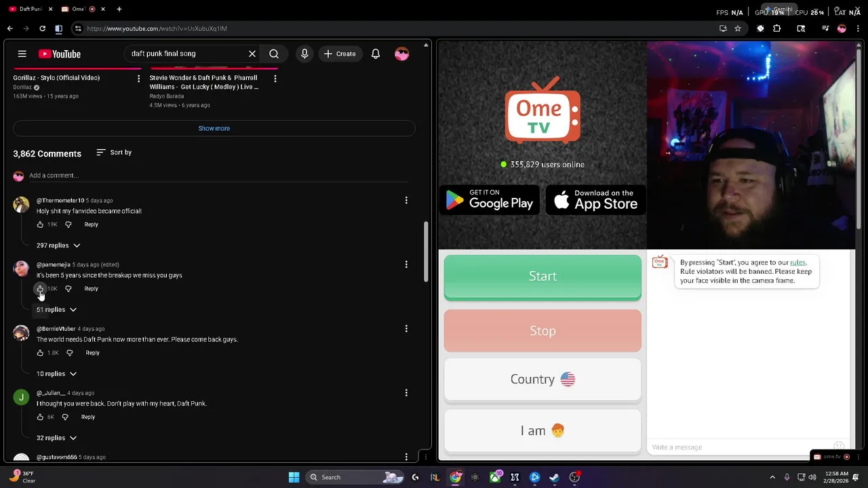Switch to the Daft Punk browser tab
Viewport: 868px width, 488px height.
pyautogui.click(x=27, y=9)
